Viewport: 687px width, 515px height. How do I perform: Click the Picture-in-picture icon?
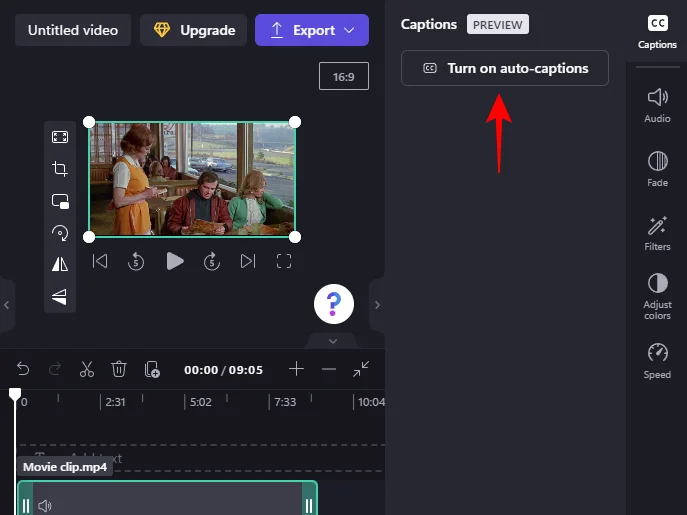[60, 201]
